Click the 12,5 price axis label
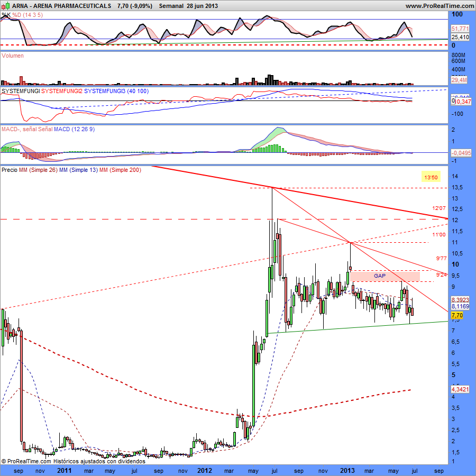 [x=457, y=209]
